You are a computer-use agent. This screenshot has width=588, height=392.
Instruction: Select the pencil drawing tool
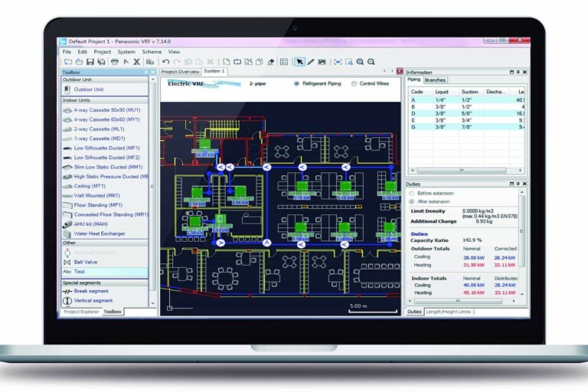pos(311,62)
